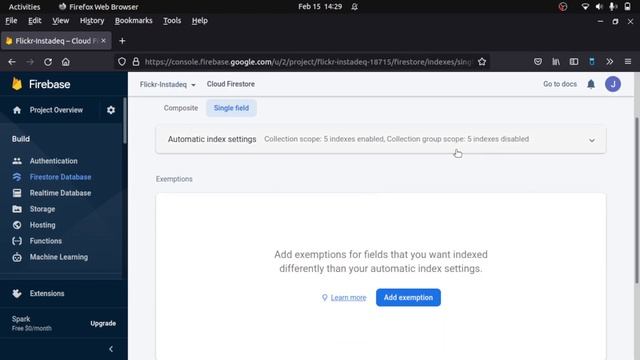The height and width of the screenshot is (360, 640).
Task: Open Functions section icon
Action: 17,241
